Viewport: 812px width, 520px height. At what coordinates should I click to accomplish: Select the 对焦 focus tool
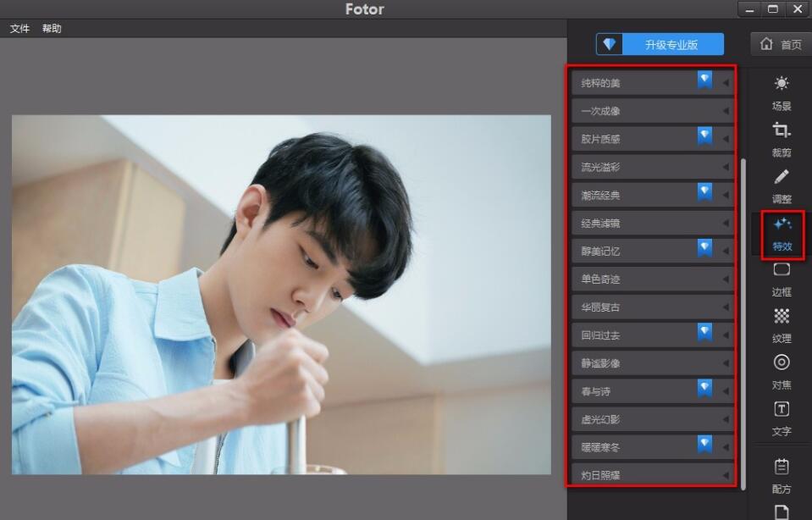pyautogui.click(x=782, y=372)
